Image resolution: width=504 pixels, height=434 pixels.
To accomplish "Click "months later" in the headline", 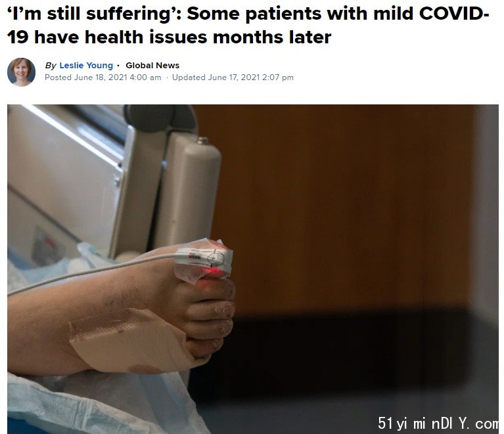I will pos(272,37).
